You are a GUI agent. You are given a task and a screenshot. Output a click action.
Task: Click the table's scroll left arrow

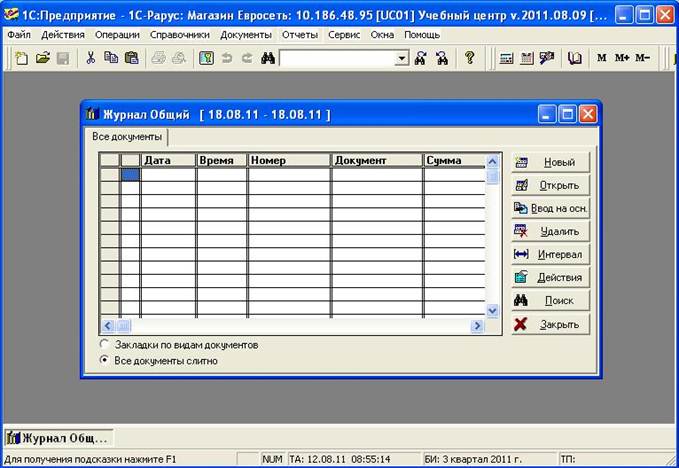tap(108, 326)
